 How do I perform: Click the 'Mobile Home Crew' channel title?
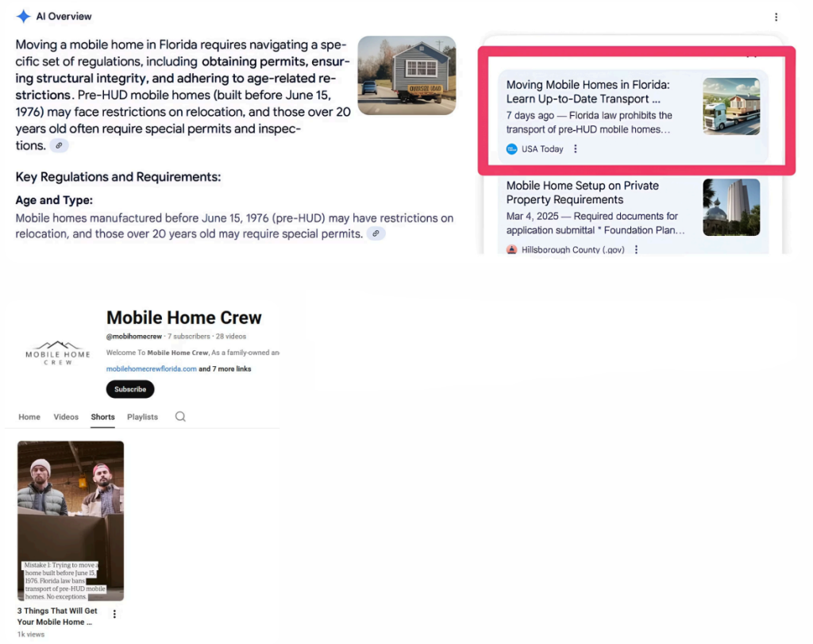click(184, 318)
